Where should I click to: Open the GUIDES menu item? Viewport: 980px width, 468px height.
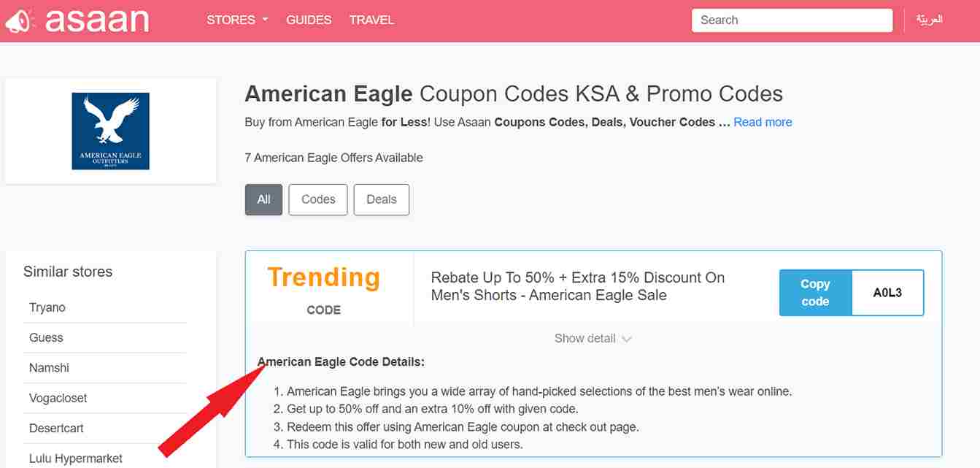click(x=309, y=20)
